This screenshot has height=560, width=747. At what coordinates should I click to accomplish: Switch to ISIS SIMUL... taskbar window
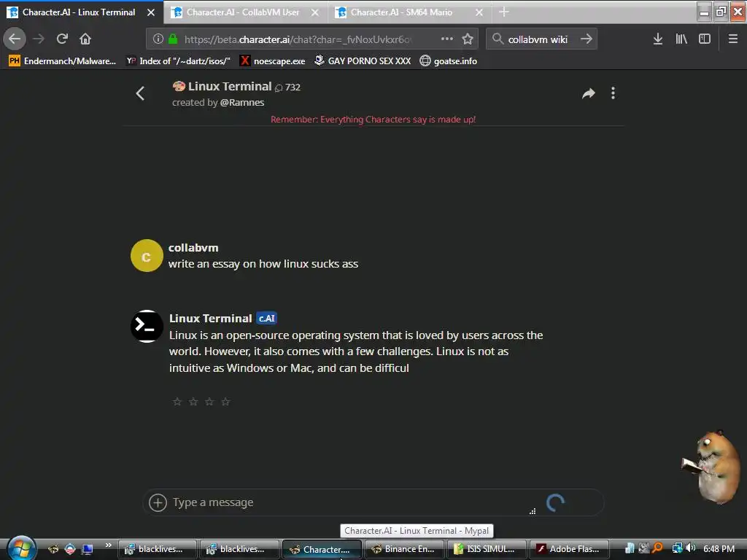tap(487, 549)
